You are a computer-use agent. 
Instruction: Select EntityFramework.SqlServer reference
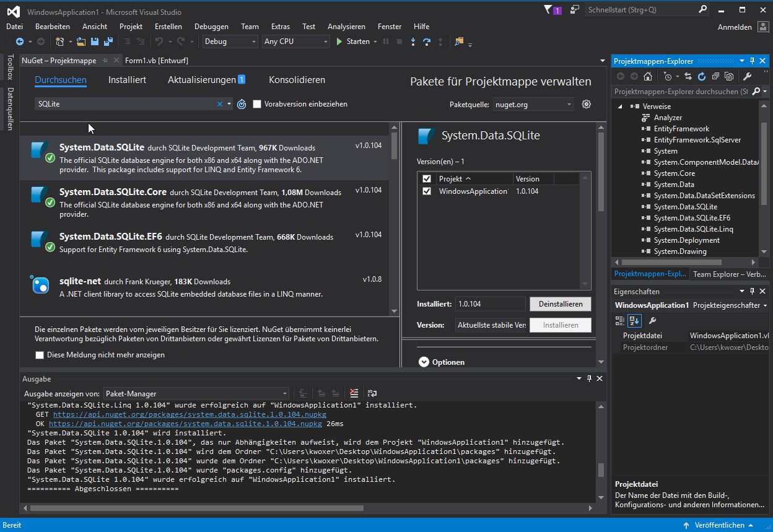[x=697, y=140]
